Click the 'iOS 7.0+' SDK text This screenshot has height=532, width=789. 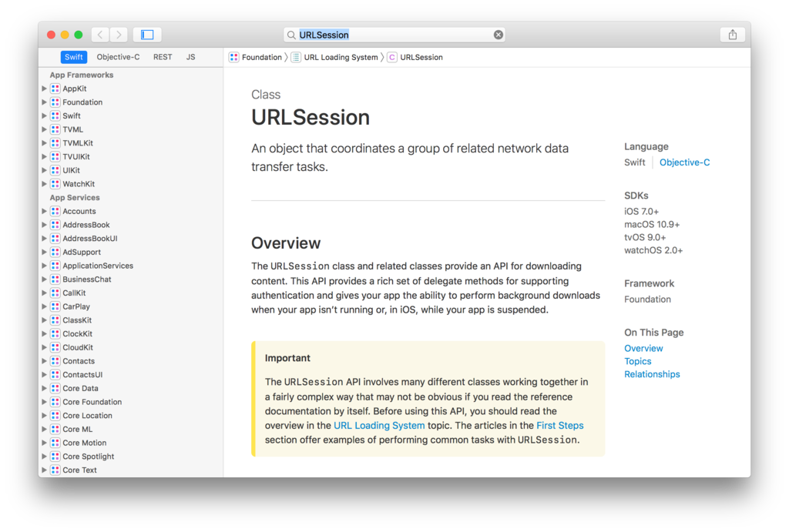(x=641, y=211)
